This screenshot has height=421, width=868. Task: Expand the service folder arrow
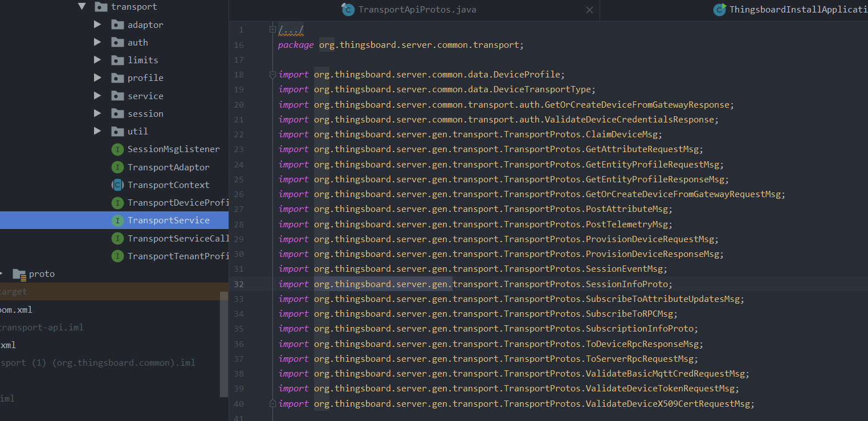click(98, 96)
